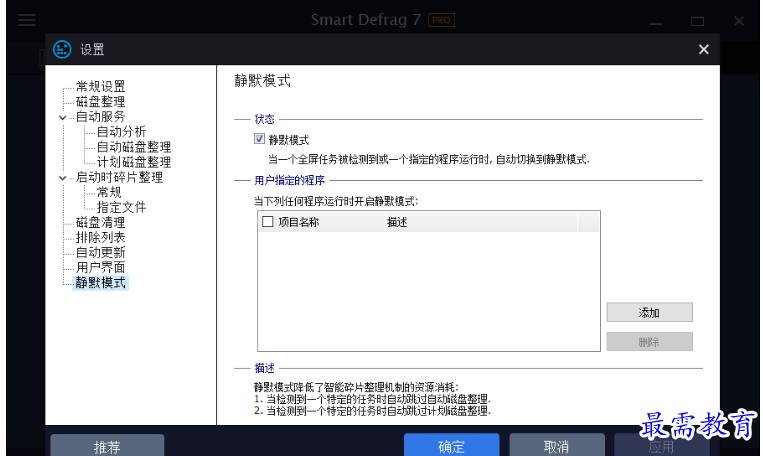This screenshot has width=763, height=456.
Task: Click text '当下列任何程序运行时开启静默模式:'
Action: point(336,201)
